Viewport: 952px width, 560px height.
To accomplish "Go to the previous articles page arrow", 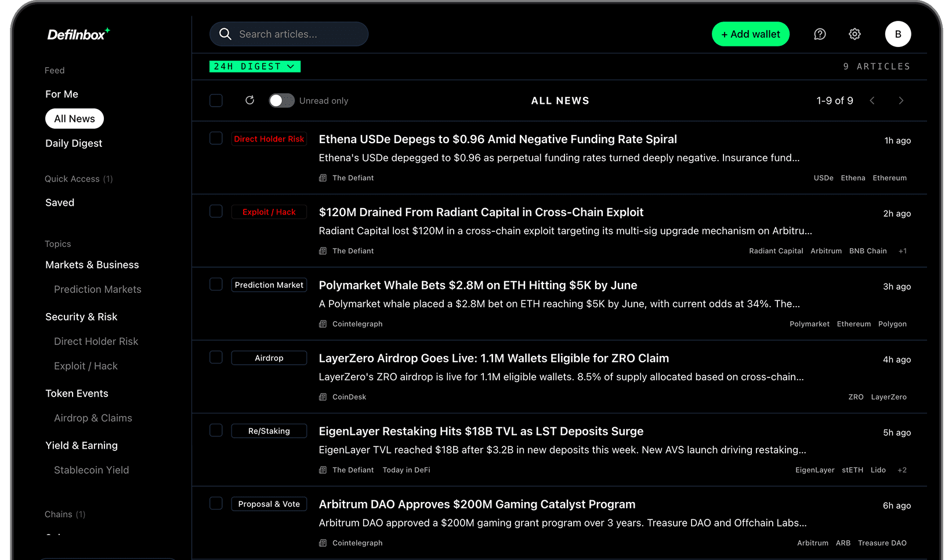I will 872,100.
